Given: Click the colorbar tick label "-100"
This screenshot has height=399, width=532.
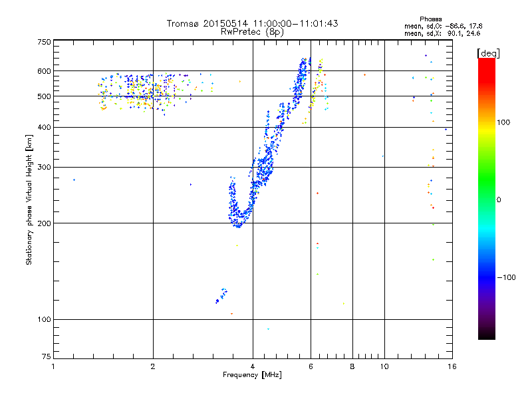Looking at the screenshot, I should [506, 277].
